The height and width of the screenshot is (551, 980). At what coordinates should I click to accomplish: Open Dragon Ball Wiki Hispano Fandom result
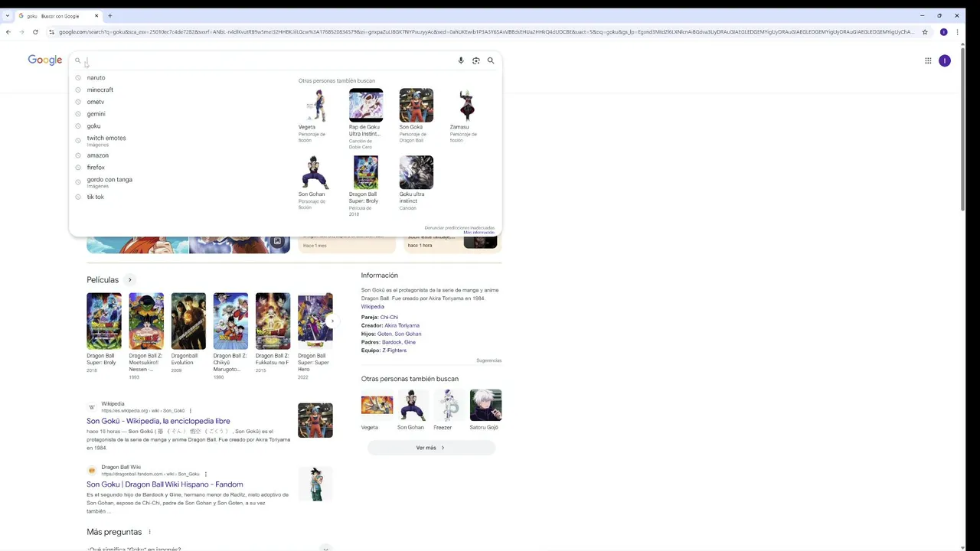(165, 484)
